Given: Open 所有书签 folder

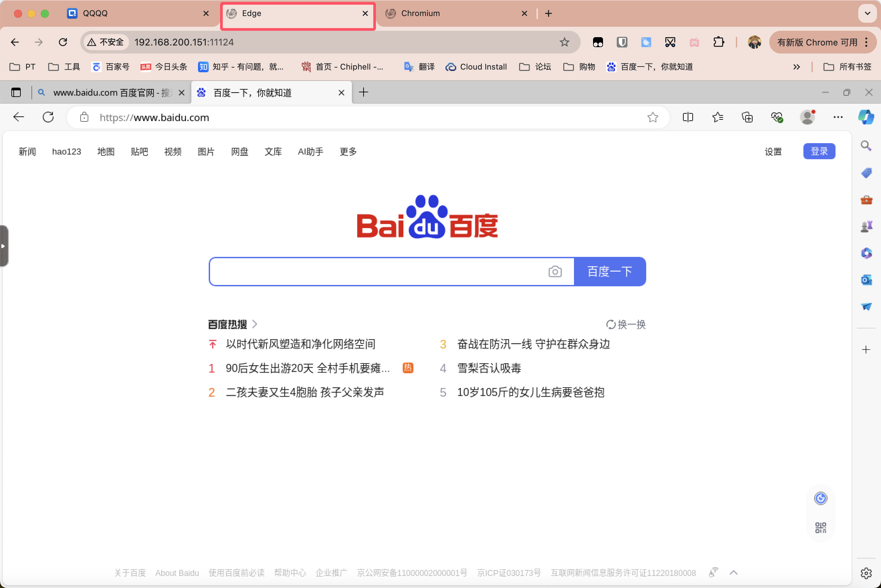Looking at the screenshot, I should click(x=847, y=67).
